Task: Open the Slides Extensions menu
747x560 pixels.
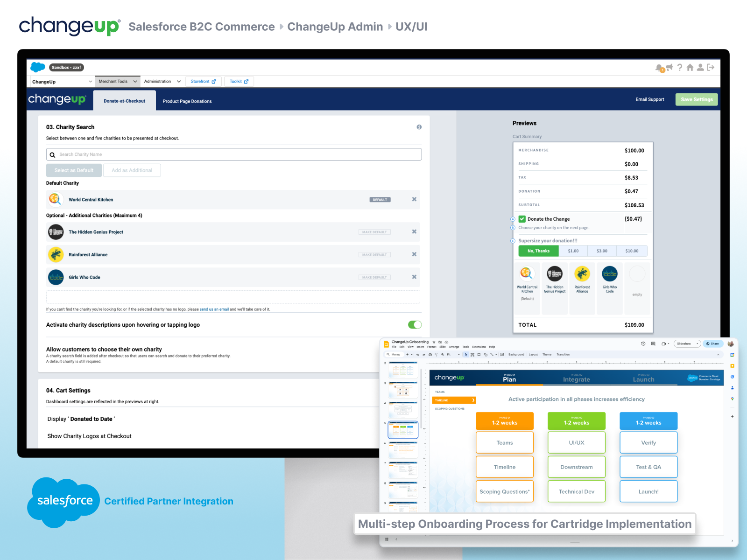Action: (x=479, y=347)
